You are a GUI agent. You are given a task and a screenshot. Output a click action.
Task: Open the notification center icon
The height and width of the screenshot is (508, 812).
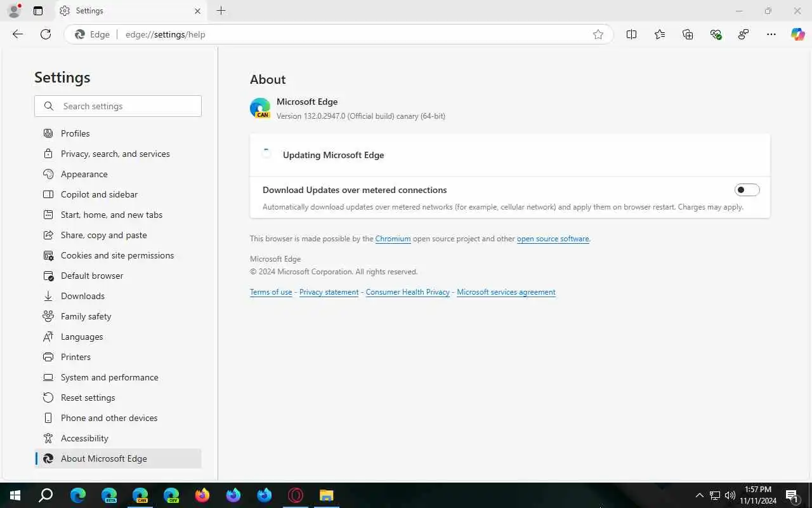pyautogui.click(x=792, y=495)
